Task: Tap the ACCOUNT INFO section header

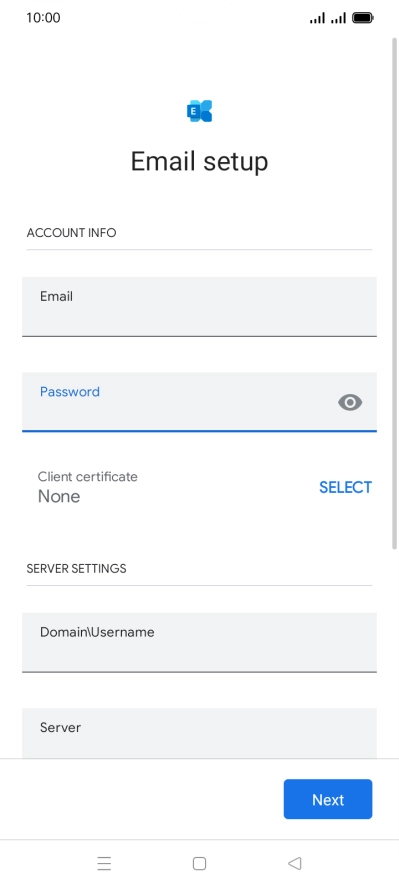Action: point(71,233)
